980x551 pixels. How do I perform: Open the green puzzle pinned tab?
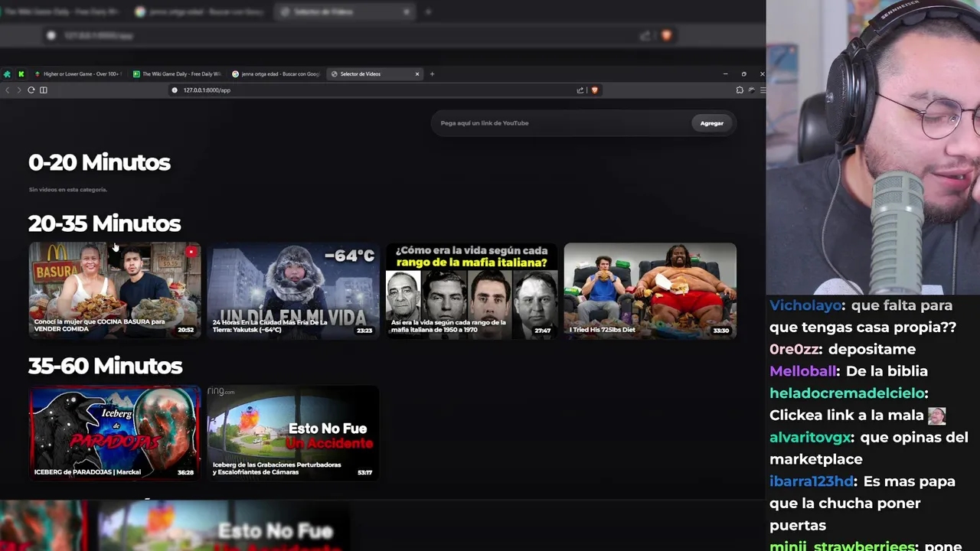(8, 74)
